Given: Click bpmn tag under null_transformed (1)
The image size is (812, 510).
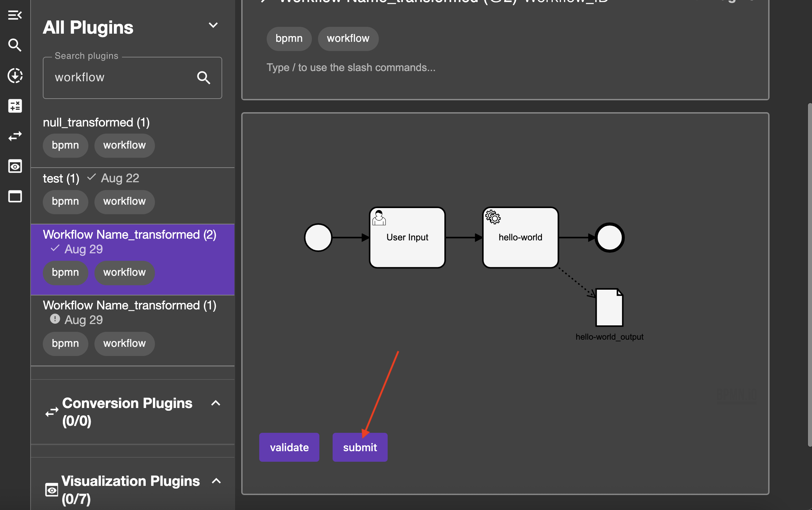Looking at the screenshot, I should click(x=65, y=145).
